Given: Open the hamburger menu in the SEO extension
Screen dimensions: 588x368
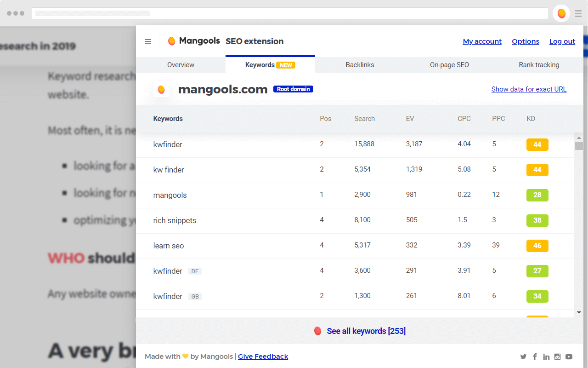Looking at the screenshot, I should [148, 41].
